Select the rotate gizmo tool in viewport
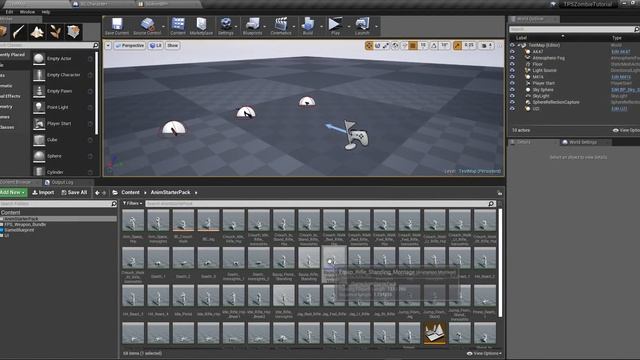Image resolution: width=640 pixels, height=360 pixels. point(378,46)
